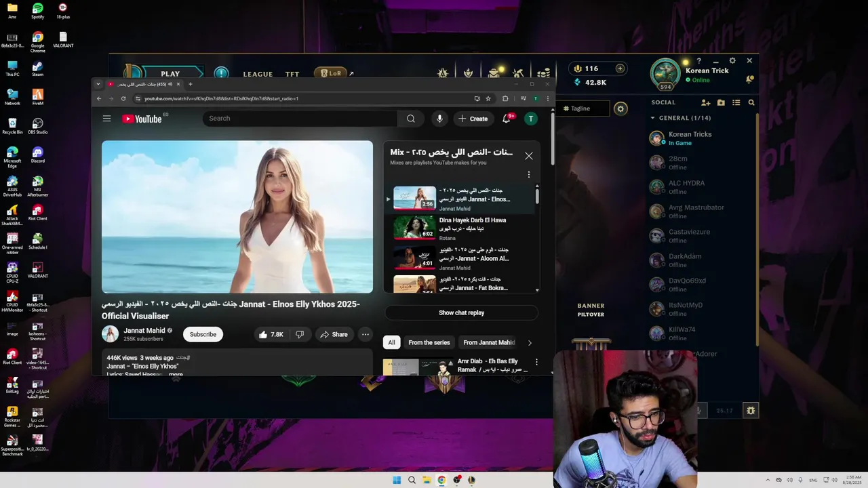The image size is (868, 488).
Task: Select friend ALC HYDRA in the list
Action: [x=686, y=186]
